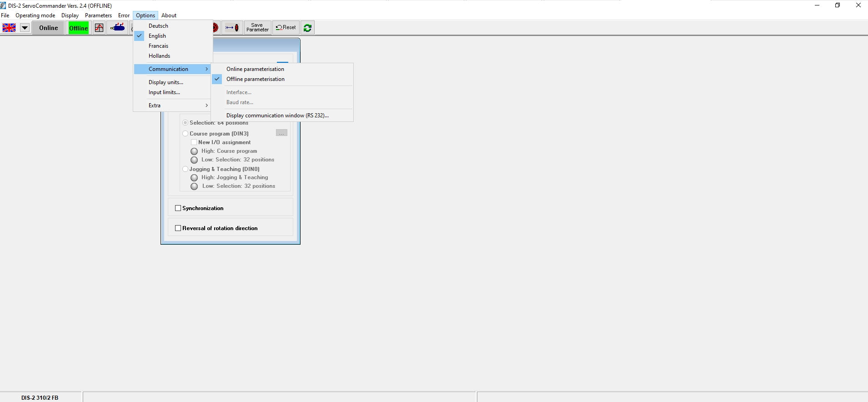This screenshot has width=868, height=402.
Task: Choose Online parameterisation from the submenu
Action: click(x=255, y=69)
